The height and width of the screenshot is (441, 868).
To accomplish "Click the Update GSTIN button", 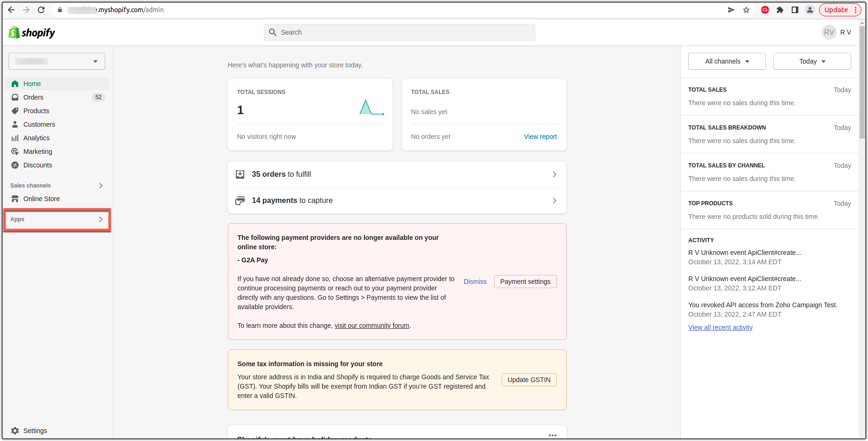I will (x=529, y=379).
